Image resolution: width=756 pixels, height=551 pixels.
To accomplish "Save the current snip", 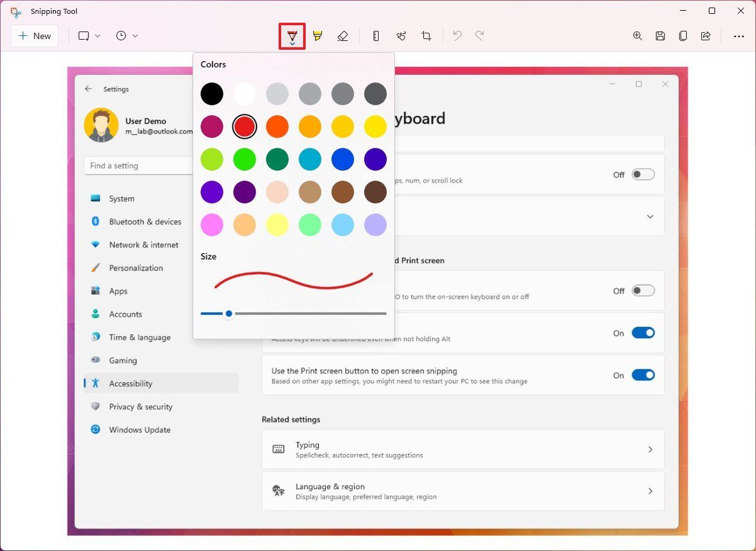I will point(660,36).
